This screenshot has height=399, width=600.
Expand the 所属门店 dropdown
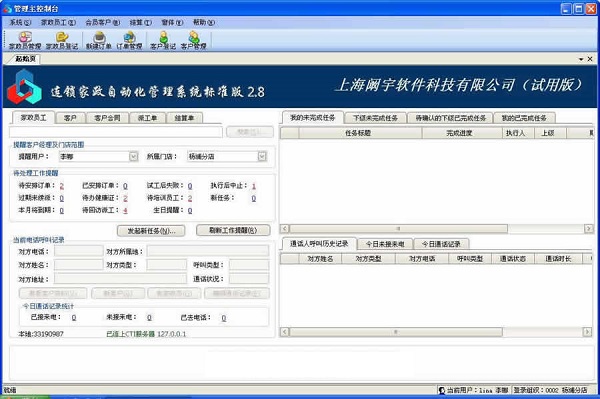point(262,156)
